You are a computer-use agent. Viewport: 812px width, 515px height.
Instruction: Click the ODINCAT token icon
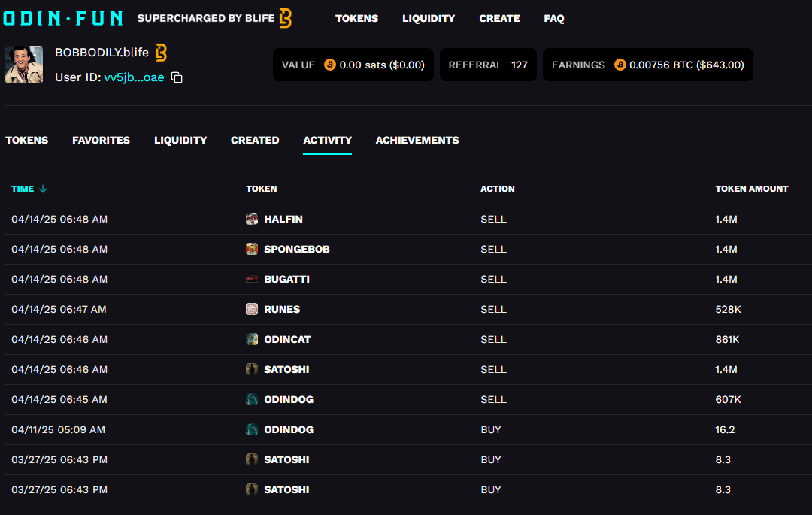point(252,339)
